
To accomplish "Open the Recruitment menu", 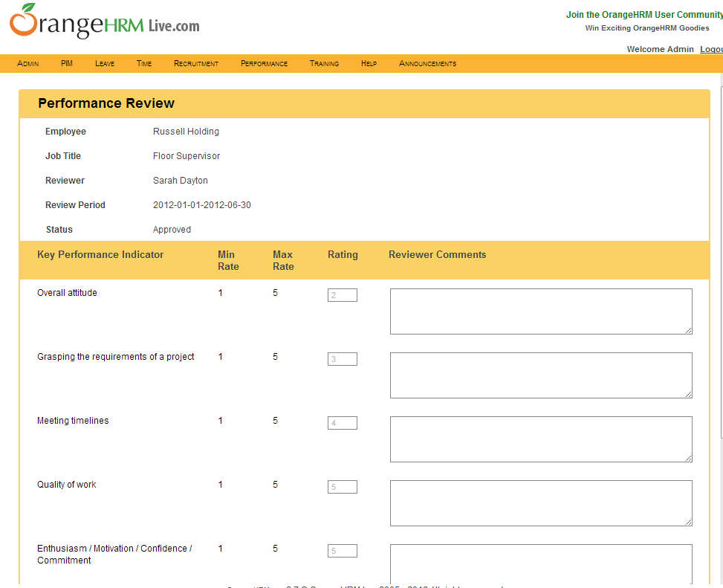I will click(x=196, y=64).
